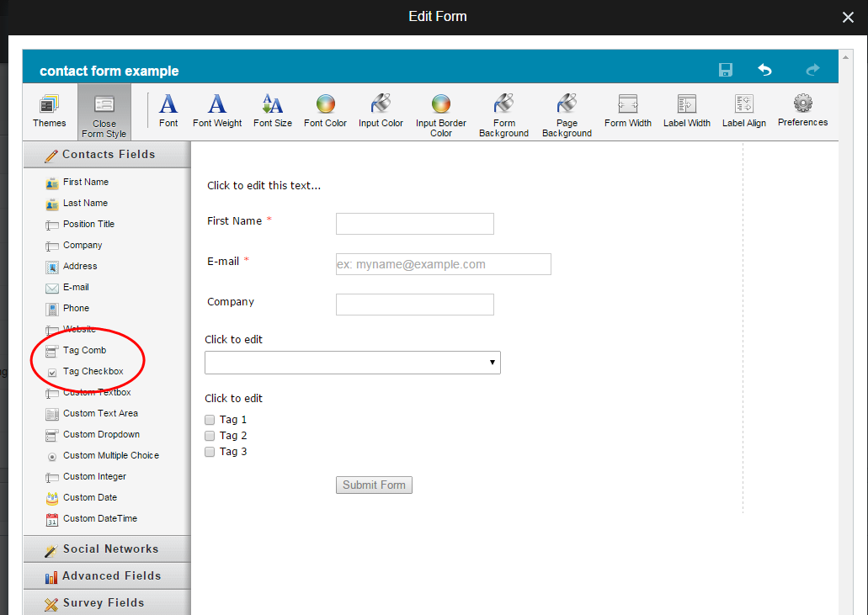The width and height of the screenshot is (868, 615).
Task: Add the Custom Integer field
Action: click(x=85, y=476)
